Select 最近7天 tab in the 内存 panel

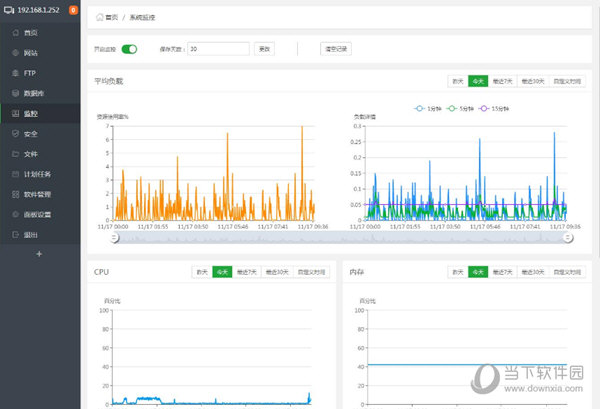pos(502,272)
